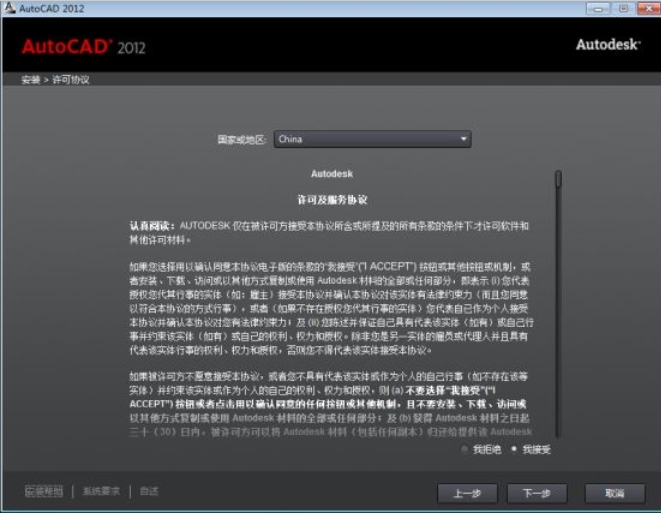Open the 系统要求 system requirements link
Viewport: 661px width, 513px height.
click(x=101, y=491)
